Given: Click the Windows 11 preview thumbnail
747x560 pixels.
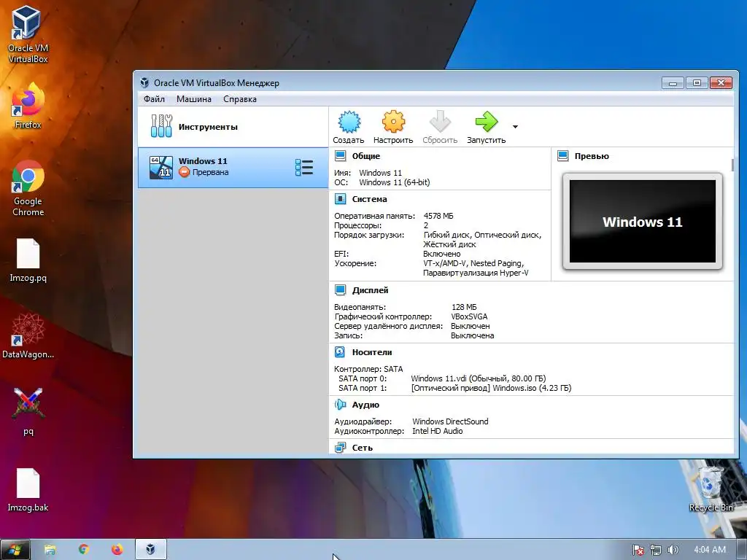Looking at the screenshot, I should (x=642, y=222).
